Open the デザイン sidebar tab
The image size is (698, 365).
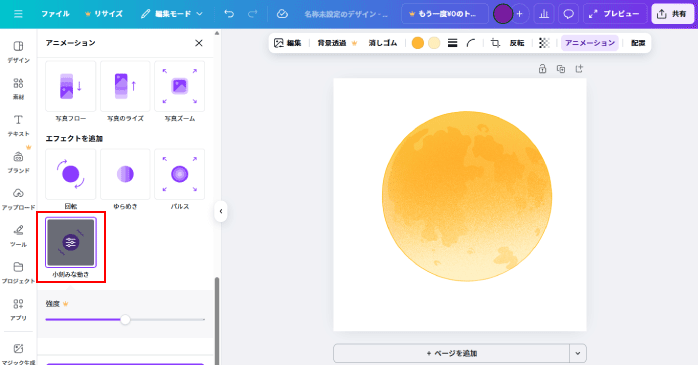pos(18,52)
